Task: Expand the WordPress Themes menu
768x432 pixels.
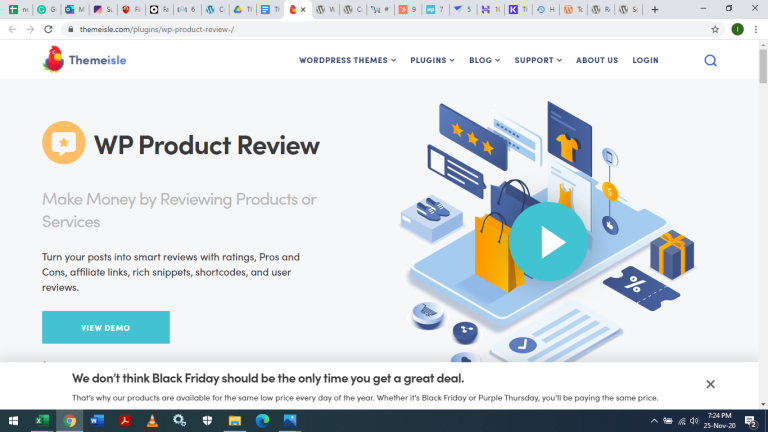Action: (x=347, y=60)
